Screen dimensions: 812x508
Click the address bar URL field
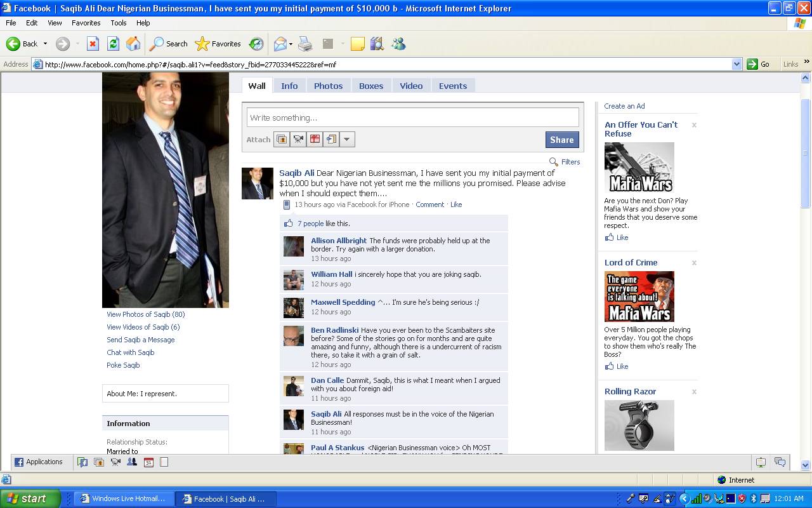(x=387, y=64)
